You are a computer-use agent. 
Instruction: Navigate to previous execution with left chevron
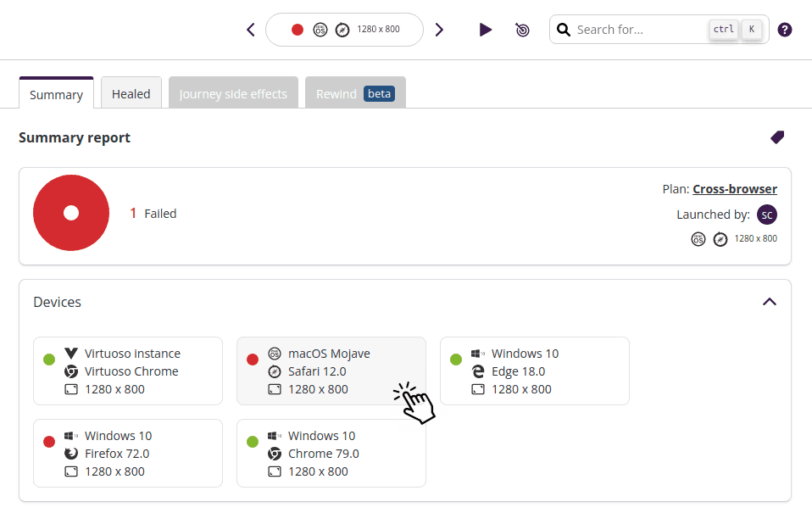point(250,29)
